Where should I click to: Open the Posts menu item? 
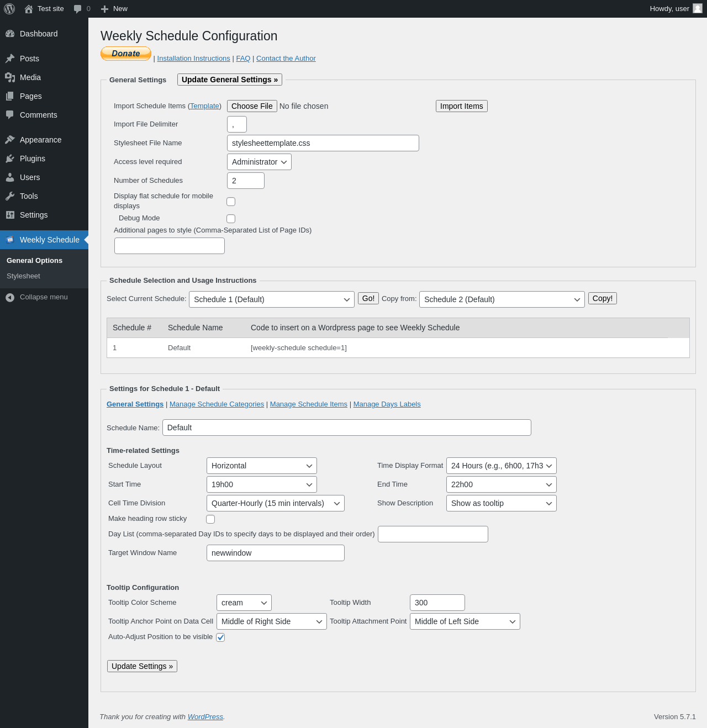(44, 59)
